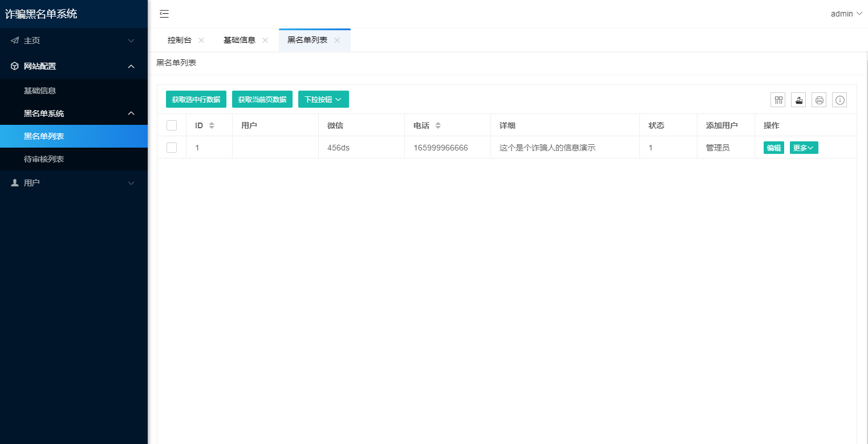Expand the 用户 menu chevron
This screenshot has width=868, height=444.
[x=131, y=183]
